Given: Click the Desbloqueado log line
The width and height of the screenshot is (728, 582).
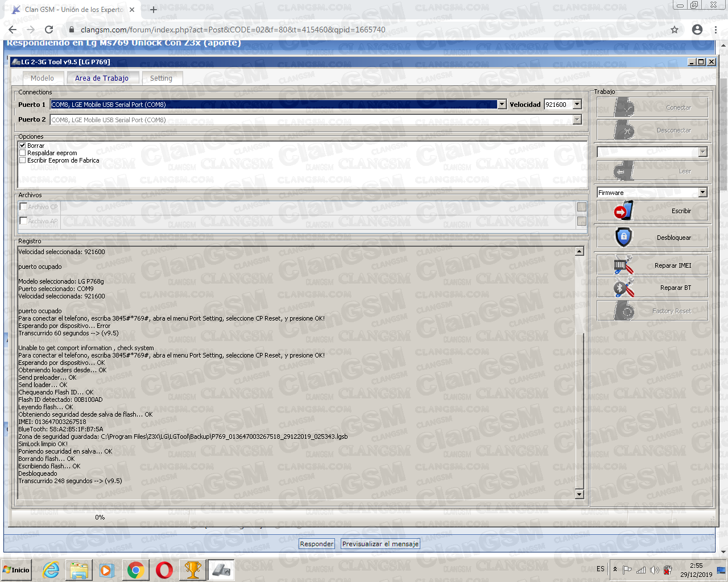Looking at the screenshot, I should pyautogui.click(x=38, y=473).
